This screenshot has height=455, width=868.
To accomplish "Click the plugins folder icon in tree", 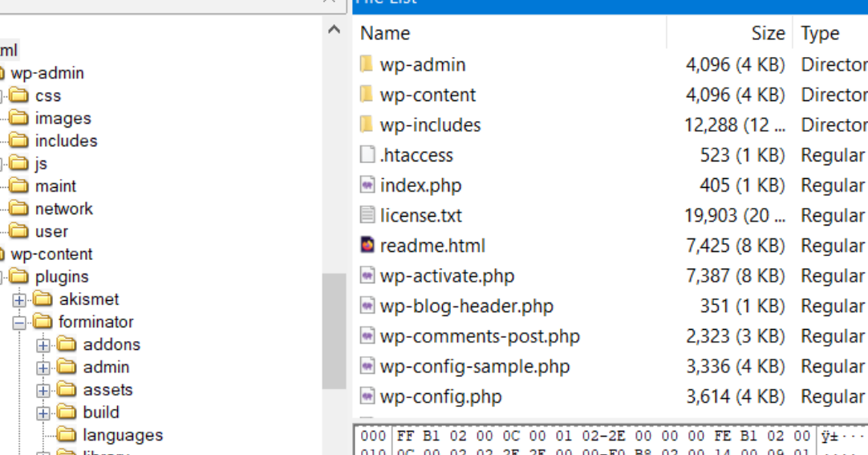I will pyautogui.click(x=18, y=276).
